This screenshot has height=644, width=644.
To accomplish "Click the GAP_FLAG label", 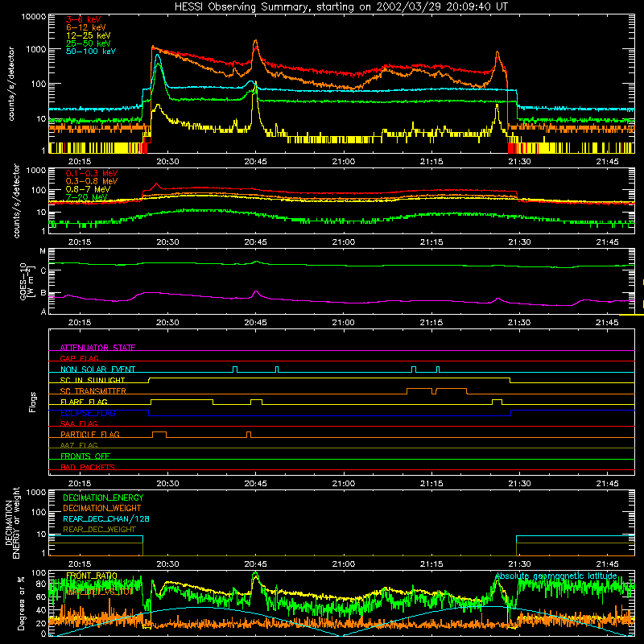I will 79,358.
